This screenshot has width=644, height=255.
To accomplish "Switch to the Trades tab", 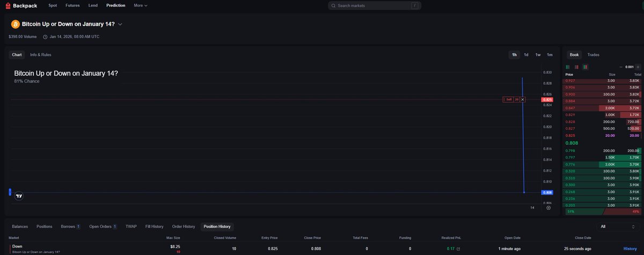I will 593,55.
